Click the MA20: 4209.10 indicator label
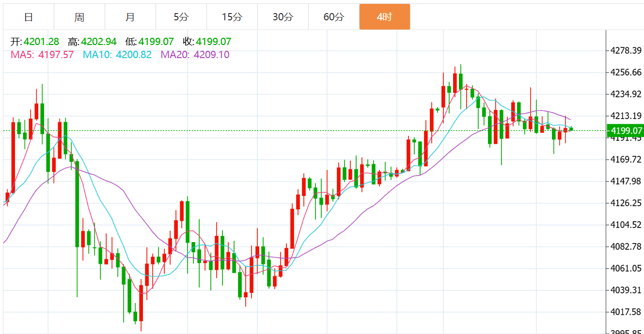 click(x=195, y=55)
